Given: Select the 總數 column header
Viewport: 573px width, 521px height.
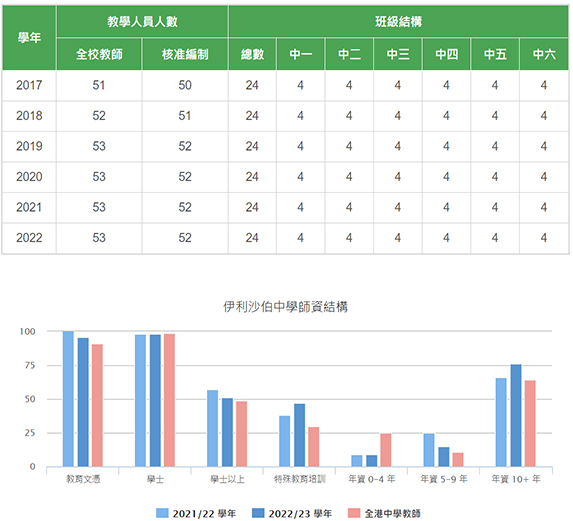Looking at the screenshot, I should pyautogui.click(x=252, y=54).
